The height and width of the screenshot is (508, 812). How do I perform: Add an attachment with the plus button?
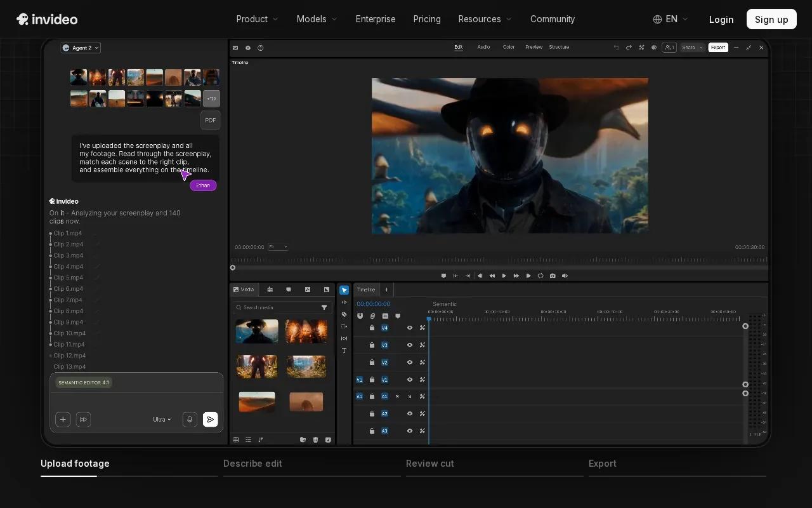tap(63, 419)
